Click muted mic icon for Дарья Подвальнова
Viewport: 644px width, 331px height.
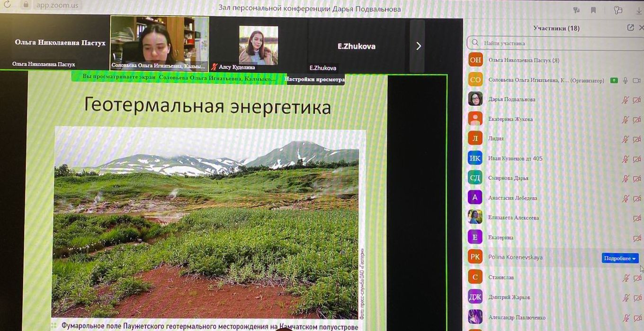(626, 100)
